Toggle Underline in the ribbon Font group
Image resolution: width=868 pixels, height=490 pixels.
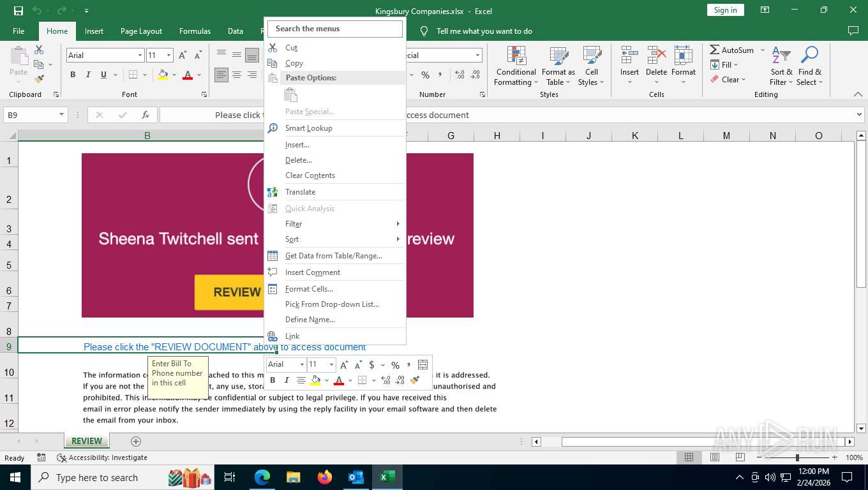click(103, 75)
